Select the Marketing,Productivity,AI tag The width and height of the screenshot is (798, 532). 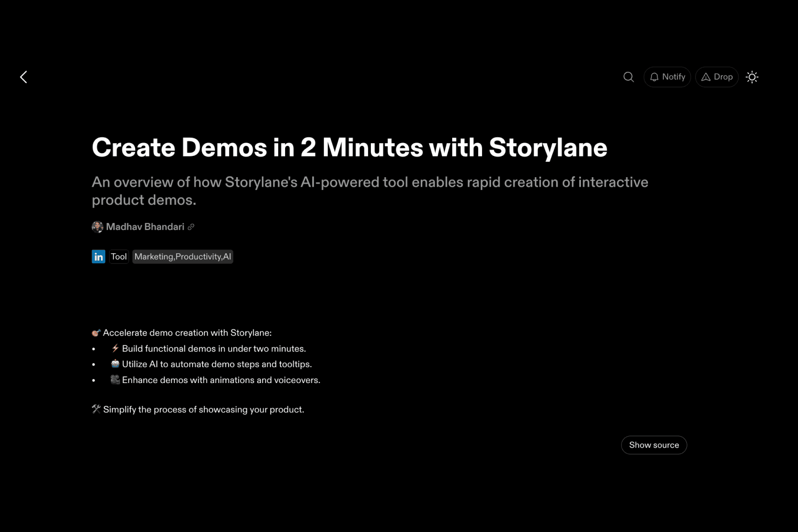coord(183,257)
